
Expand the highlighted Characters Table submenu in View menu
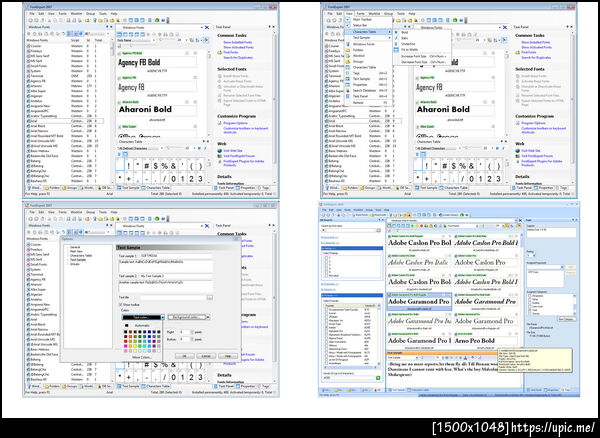click(x=368, y=32)
